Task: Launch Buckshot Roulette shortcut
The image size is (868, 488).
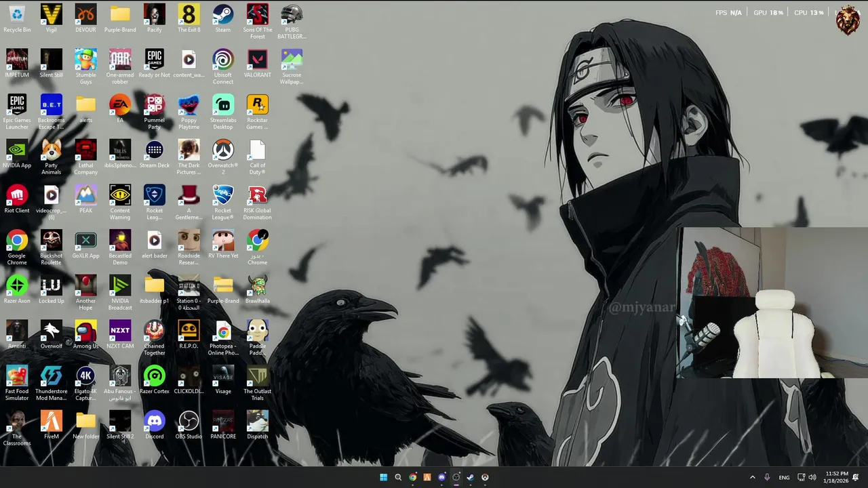Action: (x=52, y=248)
